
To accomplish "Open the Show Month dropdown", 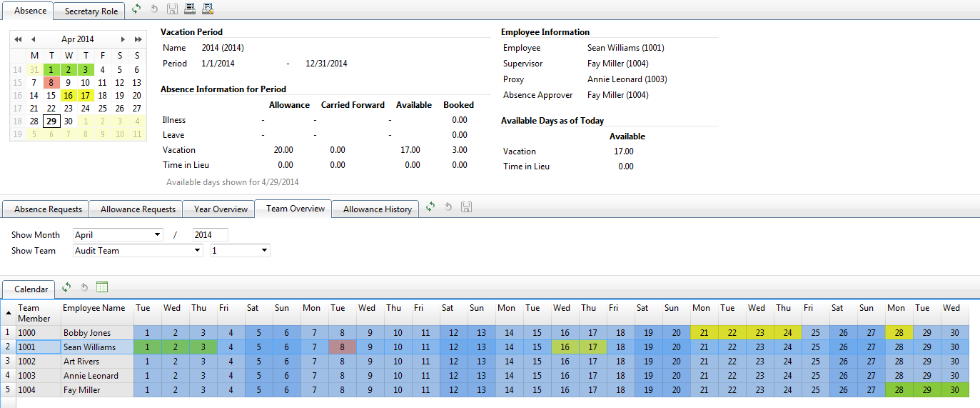I will pos(157,235).
